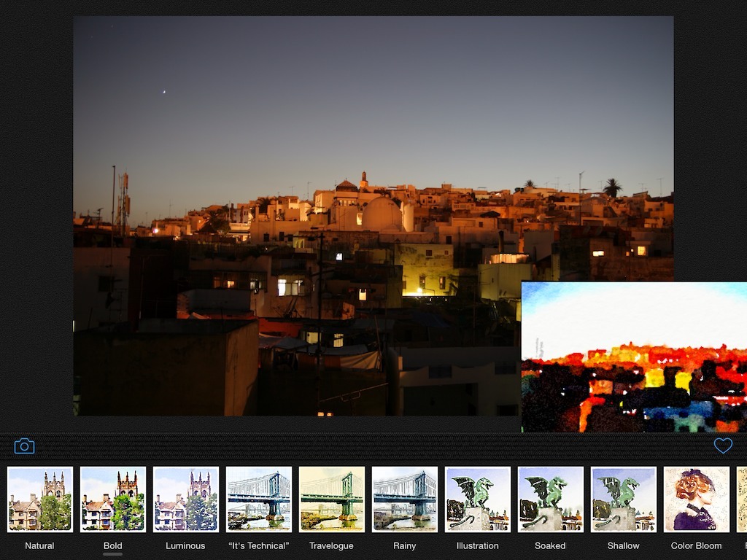Click the Luminous label text
Image resolution: width=747 pixels, height=560 pixels.
click(x=185, y=545)
